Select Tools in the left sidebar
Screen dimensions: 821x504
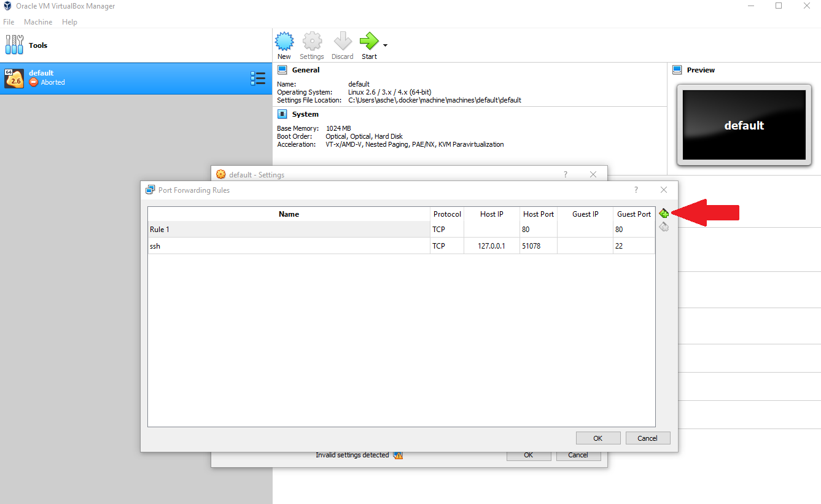[136, 45]
